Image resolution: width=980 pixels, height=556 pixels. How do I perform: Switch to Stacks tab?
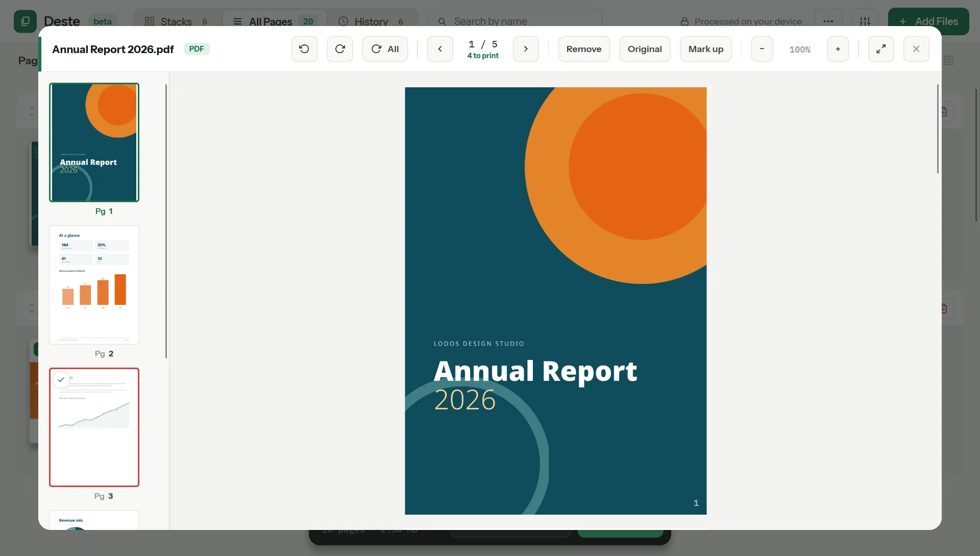coord(176,21)
